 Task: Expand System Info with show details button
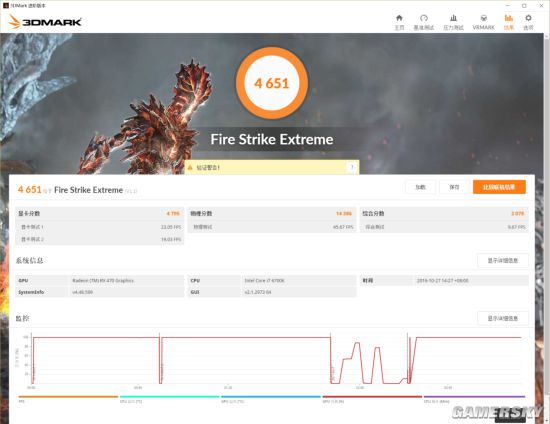pyautogui.click(x=503, y=261)
